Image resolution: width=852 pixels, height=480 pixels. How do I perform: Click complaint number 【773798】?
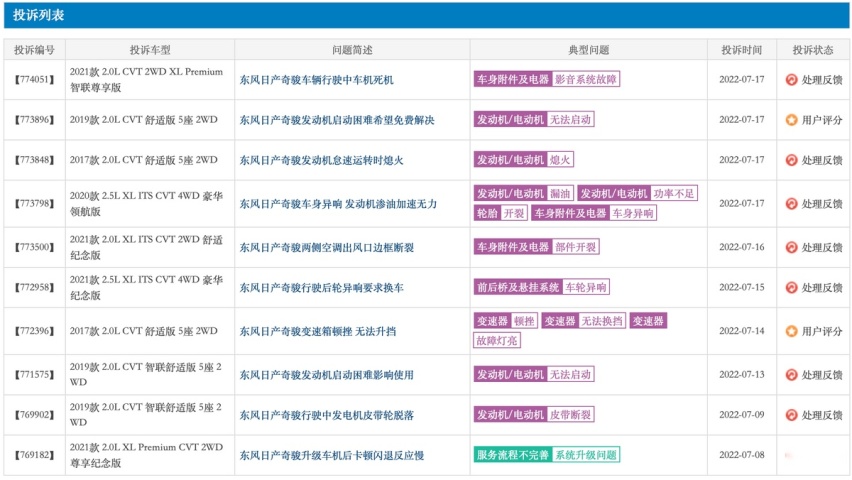click(x=34, y=204)
